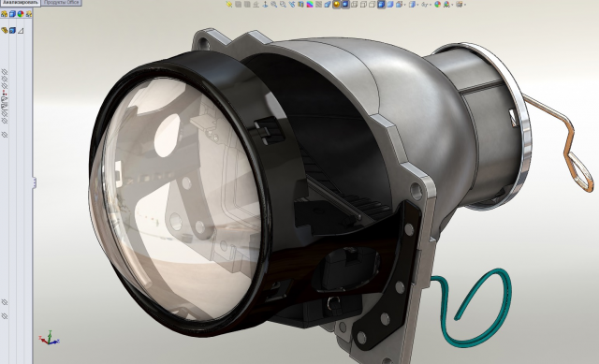
Task: Click the first magnifier zoom icon
Action: (274, 5)
